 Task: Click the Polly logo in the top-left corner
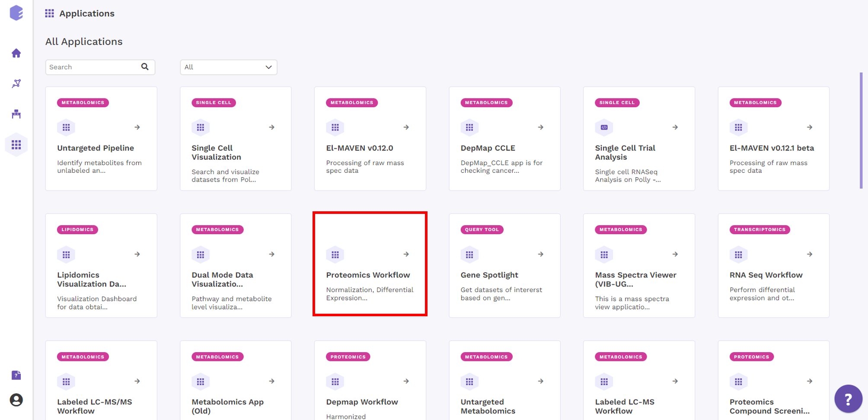pyautogui.click(x=16, y=13)
